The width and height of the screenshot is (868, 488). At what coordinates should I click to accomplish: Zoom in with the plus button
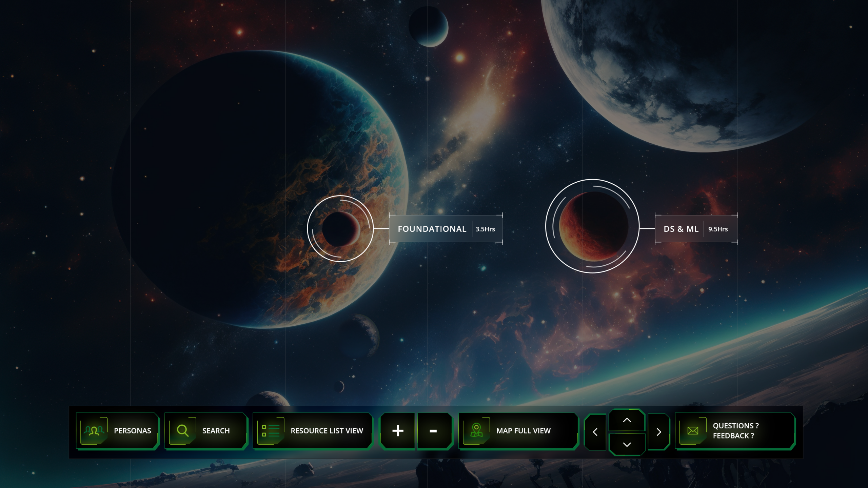pyautogui.click(x=398, y=431)
